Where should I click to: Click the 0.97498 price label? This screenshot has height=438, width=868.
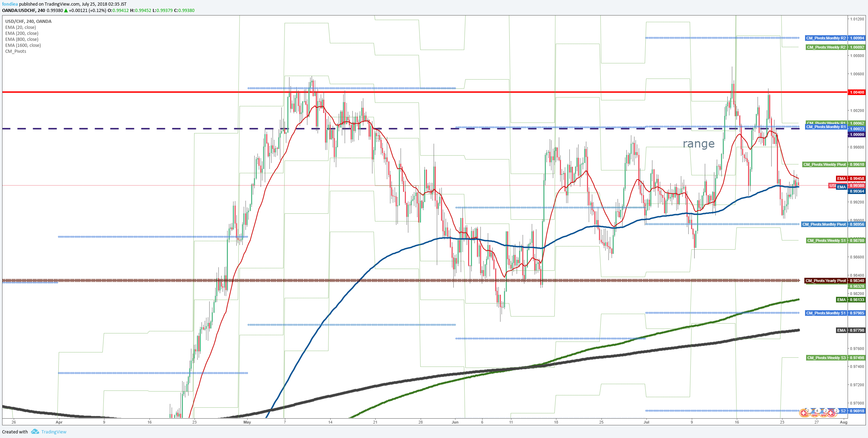click(x=857, y=358)
